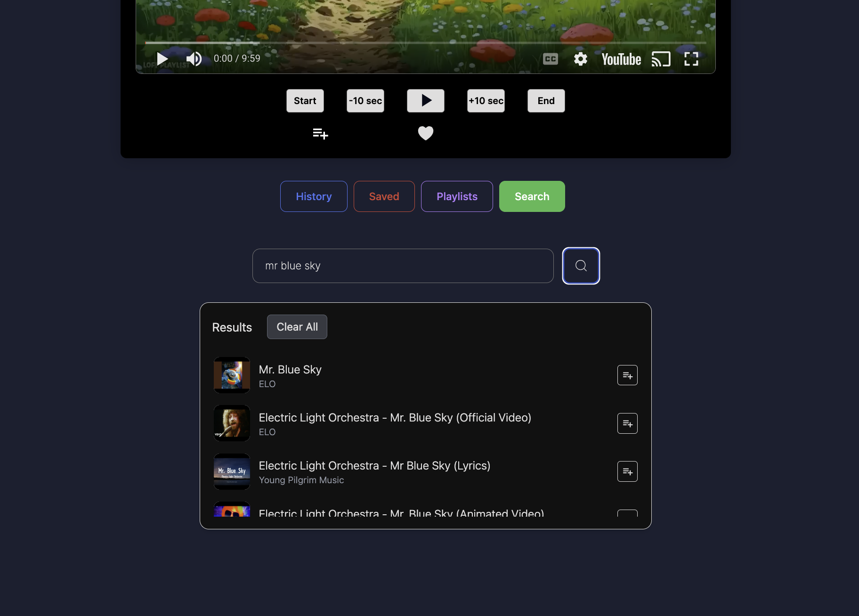Open the Saved tab
The image size is (859, 616).
click(384, 196)
